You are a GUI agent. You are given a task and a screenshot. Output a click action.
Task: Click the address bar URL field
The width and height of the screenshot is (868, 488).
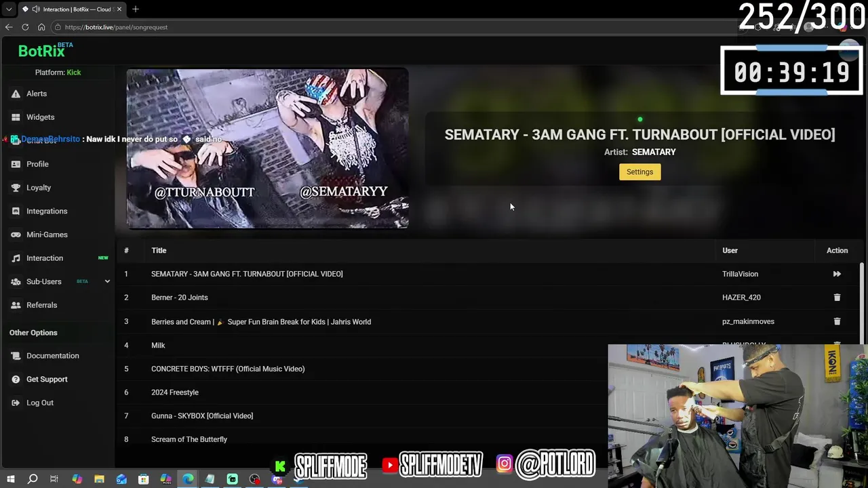[x=393, y=27]
